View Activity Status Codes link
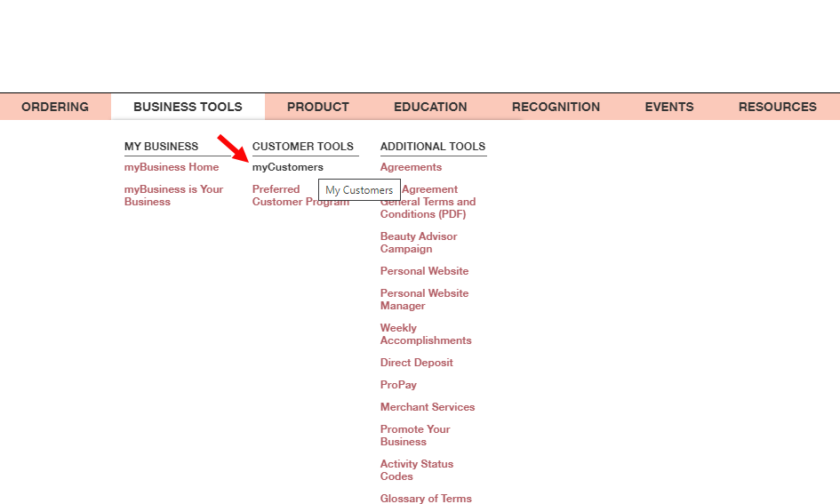 417,470
